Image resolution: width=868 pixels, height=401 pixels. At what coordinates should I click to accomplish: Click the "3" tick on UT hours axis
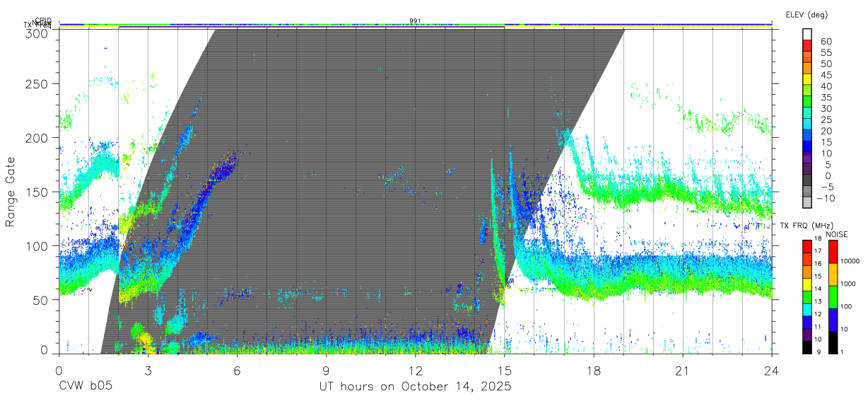coord(148,371)
